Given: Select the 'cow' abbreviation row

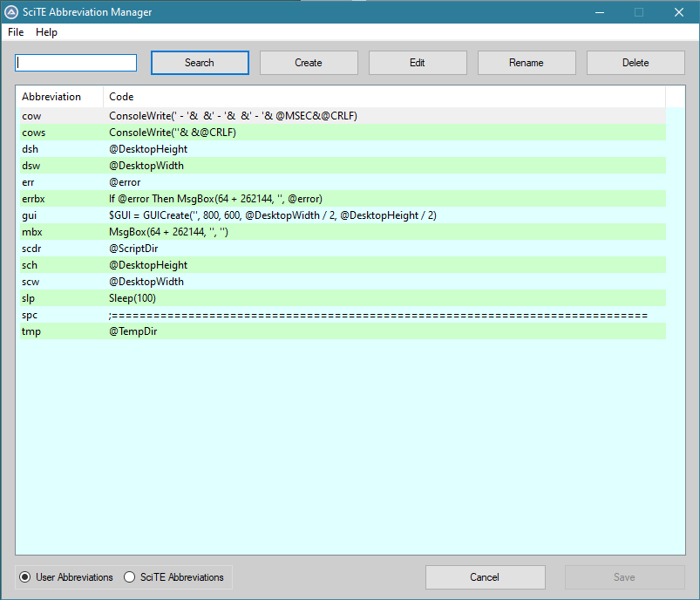Looking at the screenshot, I should coord(343,116).
